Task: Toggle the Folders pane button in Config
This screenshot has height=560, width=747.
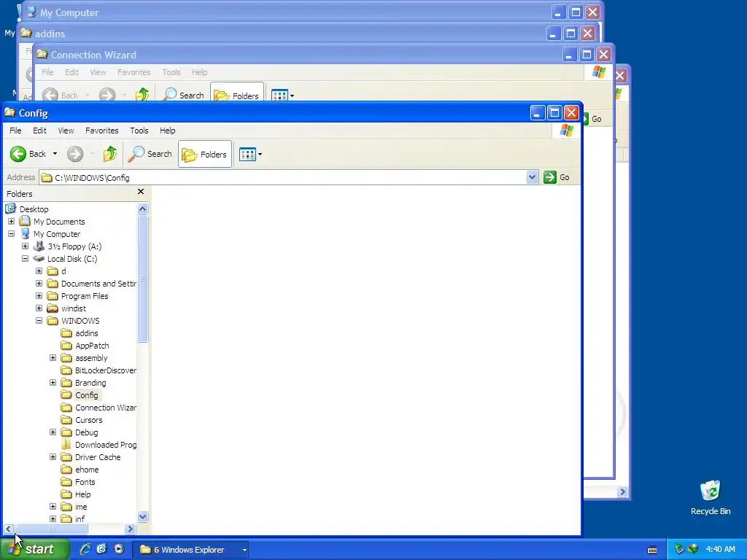Action: click(x=205, y=155)
